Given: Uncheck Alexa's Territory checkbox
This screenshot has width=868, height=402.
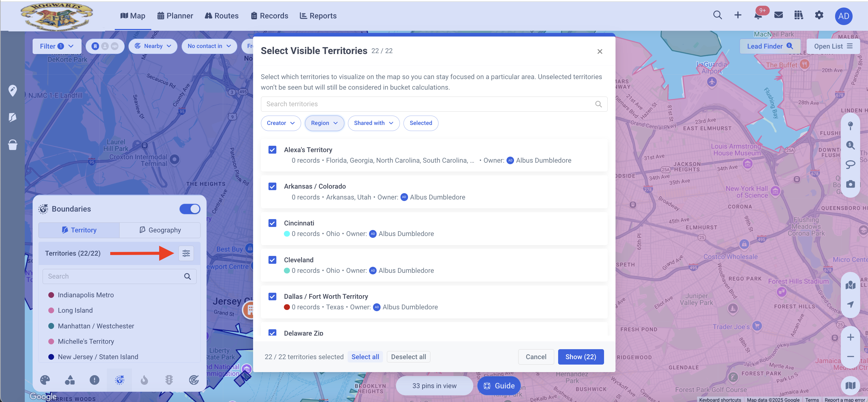Looking at the screenshot, I should [272, 149].
